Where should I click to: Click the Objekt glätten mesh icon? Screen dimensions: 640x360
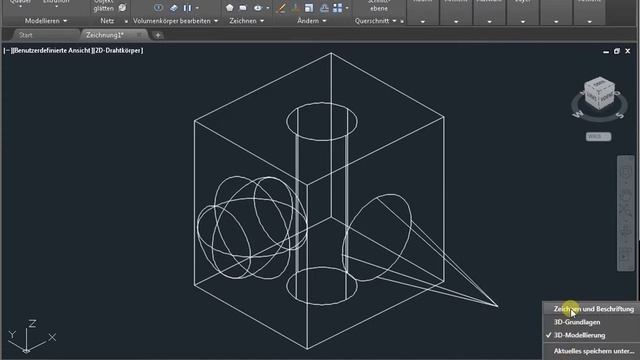122,8
